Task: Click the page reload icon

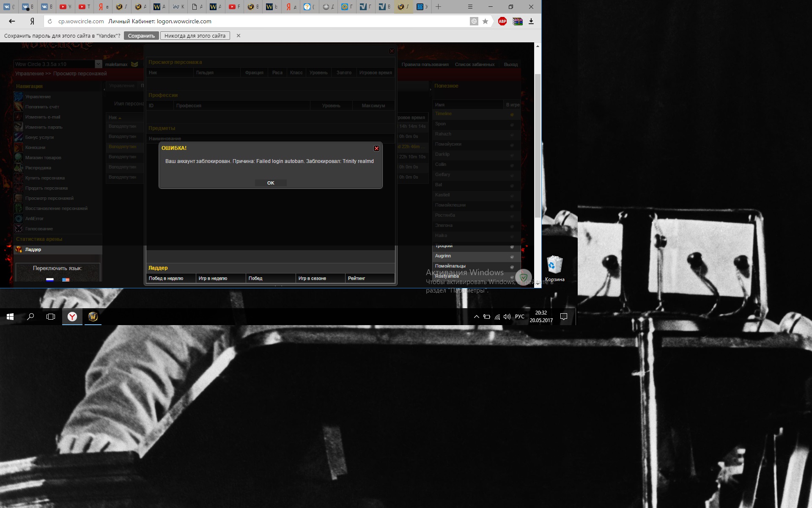Action: [x=49, y=21]
